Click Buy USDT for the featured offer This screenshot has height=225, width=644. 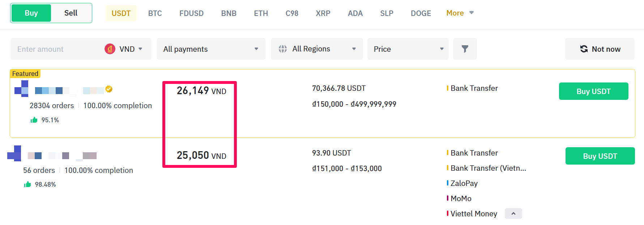pyautogui.click(x=593, y=91)
